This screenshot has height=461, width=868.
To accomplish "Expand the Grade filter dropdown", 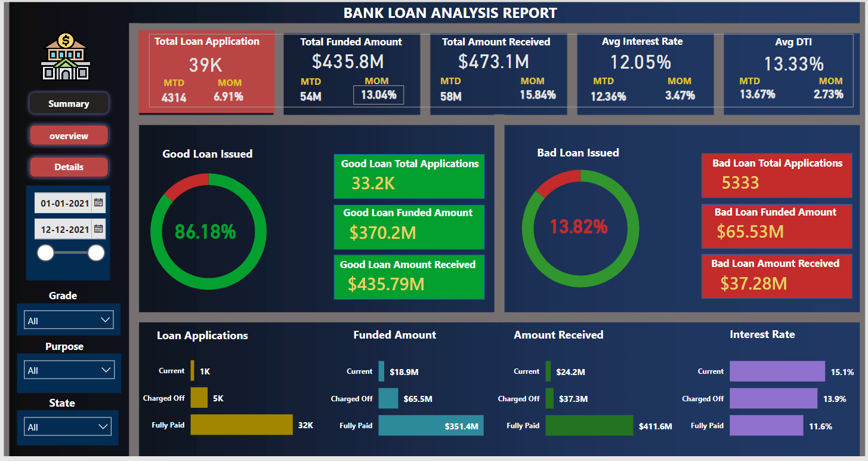I will 69,320.
